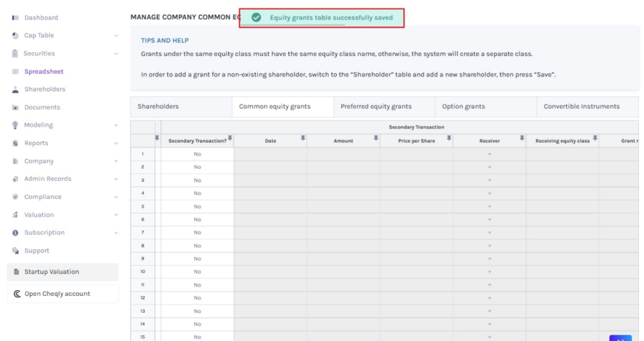Toggle pin on Receiving equity class column

point(595,138)
